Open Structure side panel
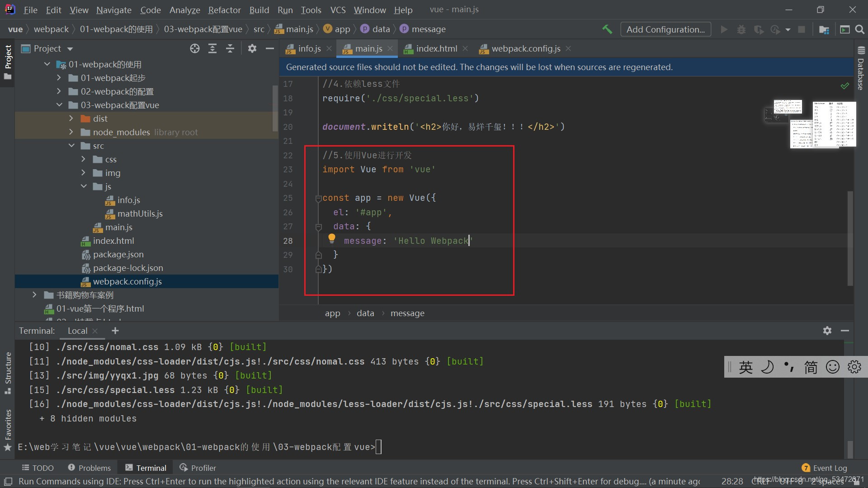The image size is (868, 488). click(x=8, y=373)
